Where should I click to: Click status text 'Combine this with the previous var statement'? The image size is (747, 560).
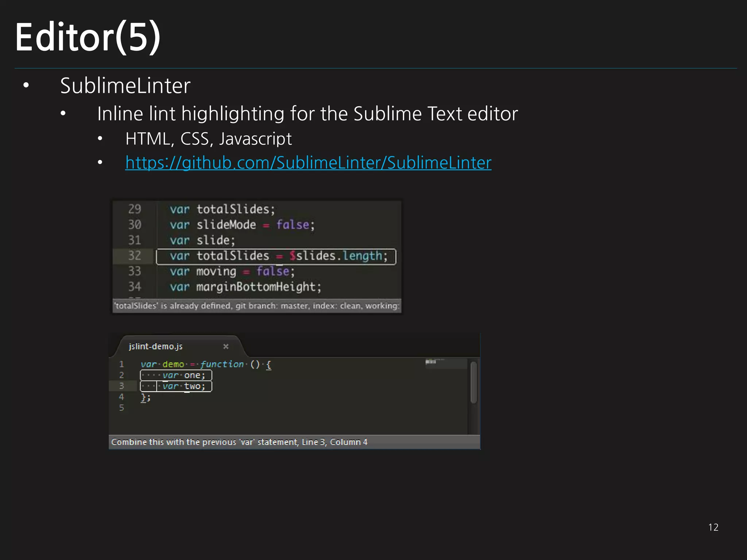click(205, 442)
